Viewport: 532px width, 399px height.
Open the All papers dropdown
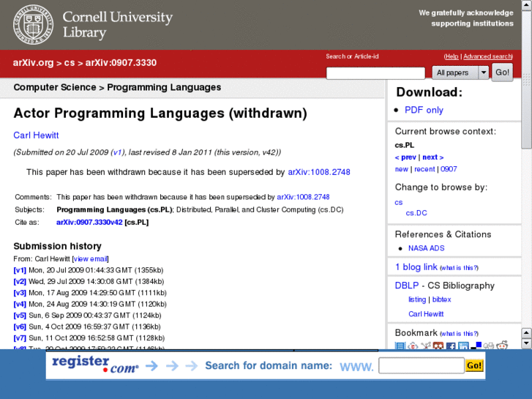pyautogui.click(x=460, y=72)
